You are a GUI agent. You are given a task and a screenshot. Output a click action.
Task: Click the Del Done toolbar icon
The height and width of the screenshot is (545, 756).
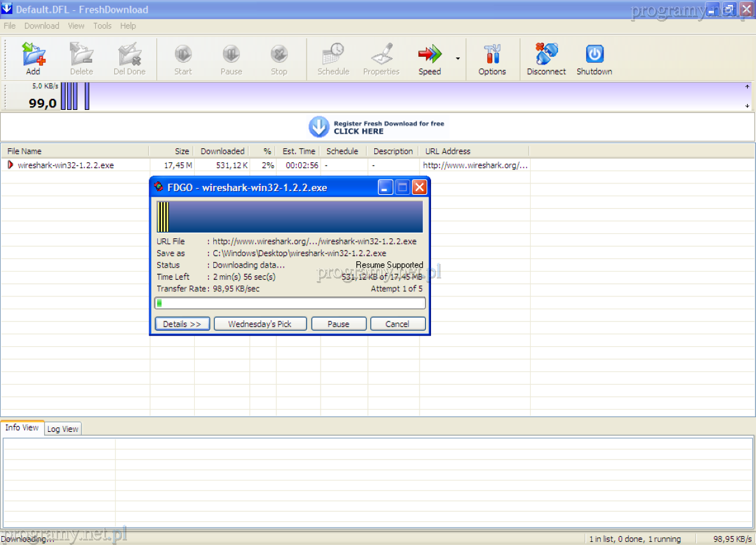pos(129,59)
